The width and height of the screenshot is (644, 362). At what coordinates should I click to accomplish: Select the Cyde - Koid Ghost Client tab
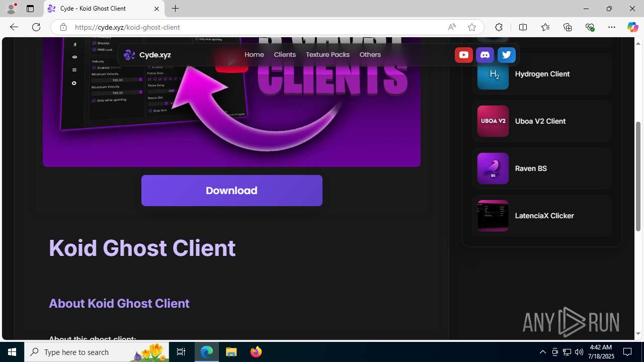click(x=104, y=9)
